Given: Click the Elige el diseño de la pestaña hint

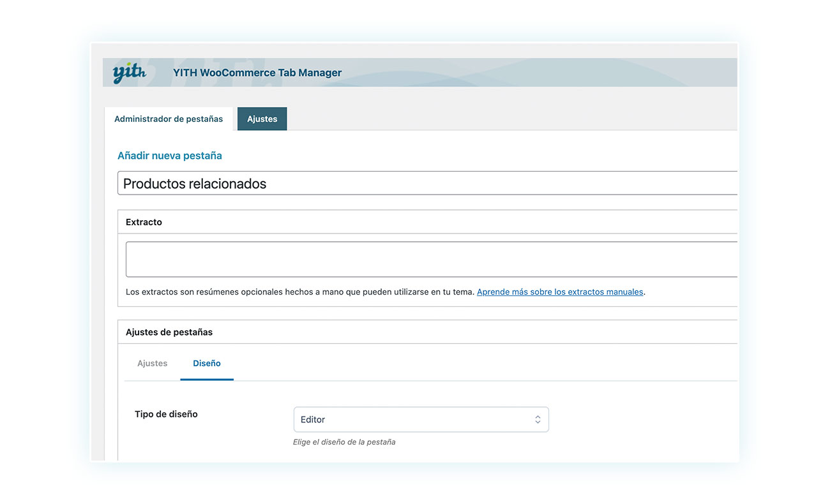Looking at the screenshot, I should [x=344, y=442].
